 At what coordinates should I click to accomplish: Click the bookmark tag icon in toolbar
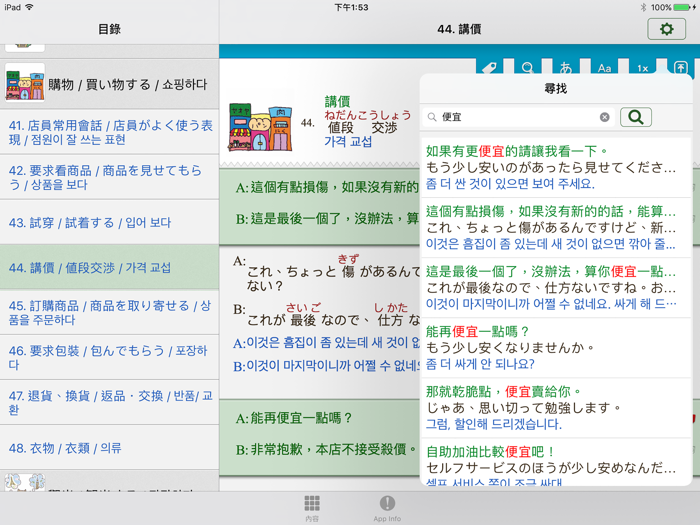pos(490,68)
